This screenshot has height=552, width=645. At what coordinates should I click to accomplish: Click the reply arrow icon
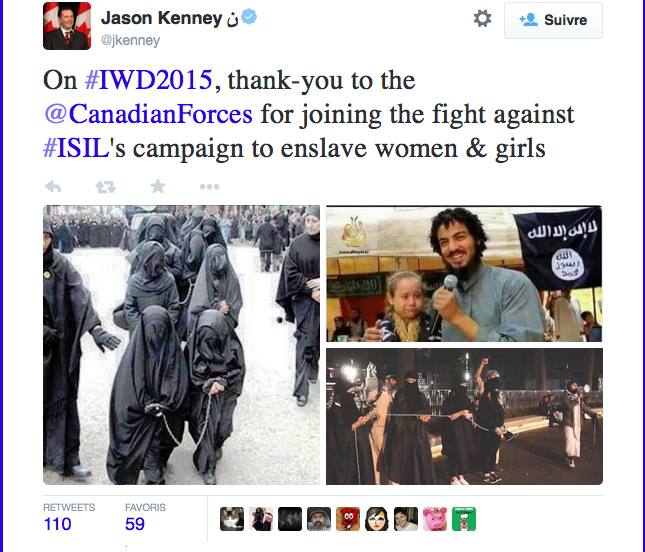[x=53, y=187]
